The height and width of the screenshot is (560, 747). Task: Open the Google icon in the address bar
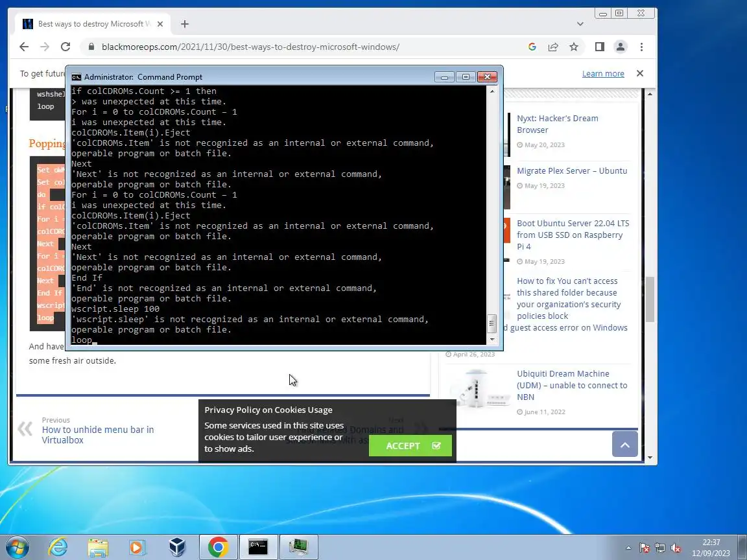coord(532,47)
